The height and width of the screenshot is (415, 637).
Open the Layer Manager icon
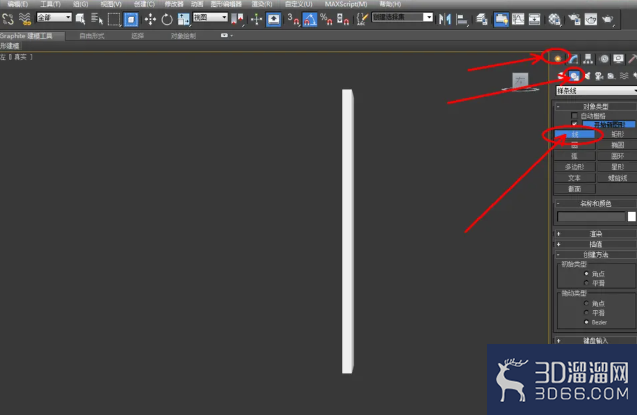click(x=482, y=19)
